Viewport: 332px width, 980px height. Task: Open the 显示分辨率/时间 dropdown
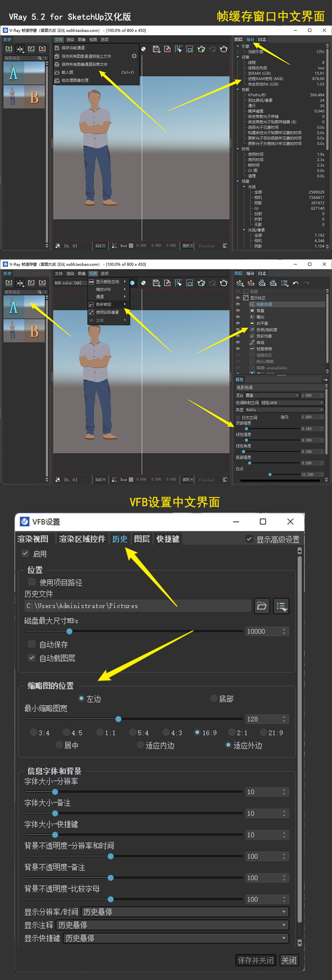click(185, 912)
